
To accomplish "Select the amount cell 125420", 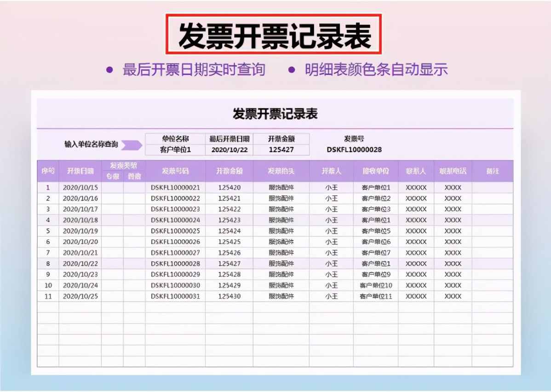I will 229,188.
